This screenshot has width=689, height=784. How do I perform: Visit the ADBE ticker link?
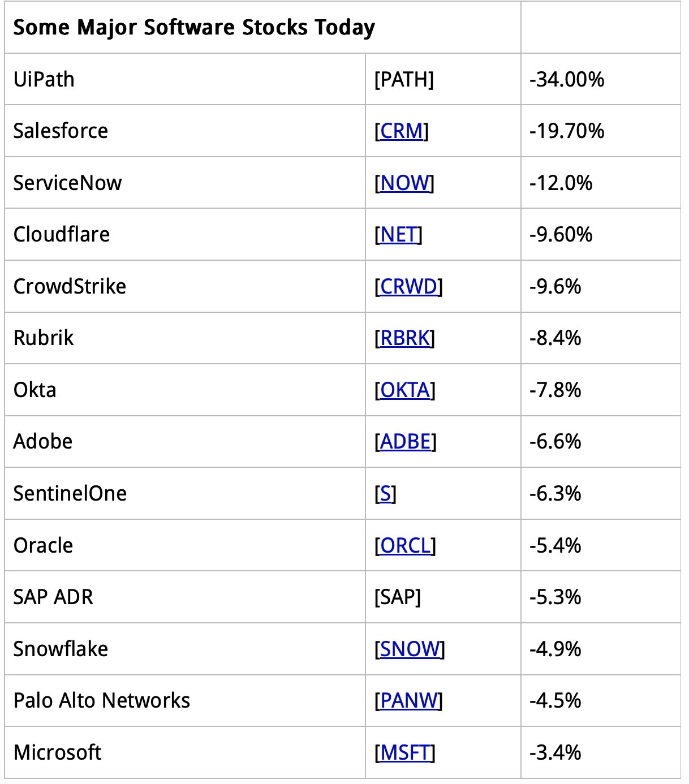click(406, 442)
